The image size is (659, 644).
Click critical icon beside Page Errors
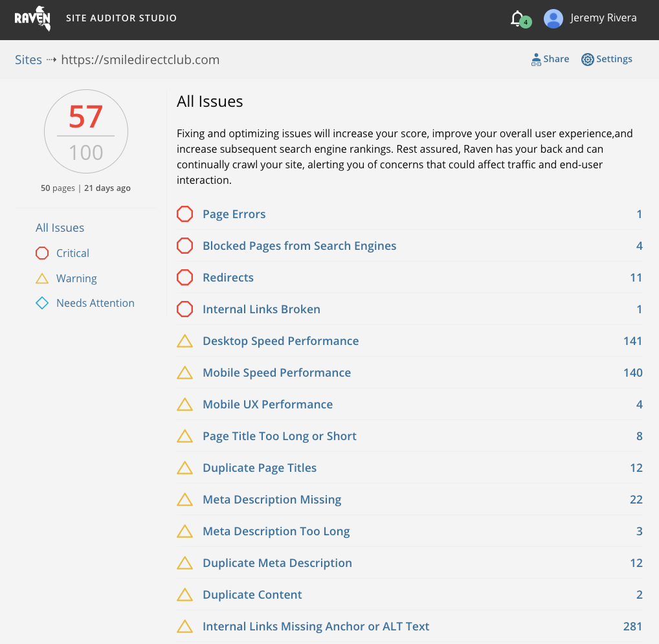(185, 214)
